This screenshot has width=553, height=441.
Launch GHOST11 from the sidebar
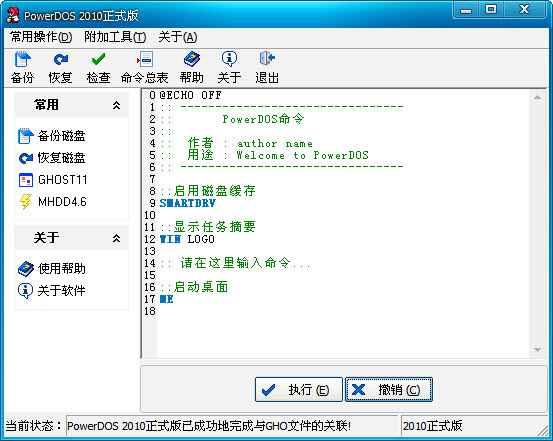tap(53, 180)
